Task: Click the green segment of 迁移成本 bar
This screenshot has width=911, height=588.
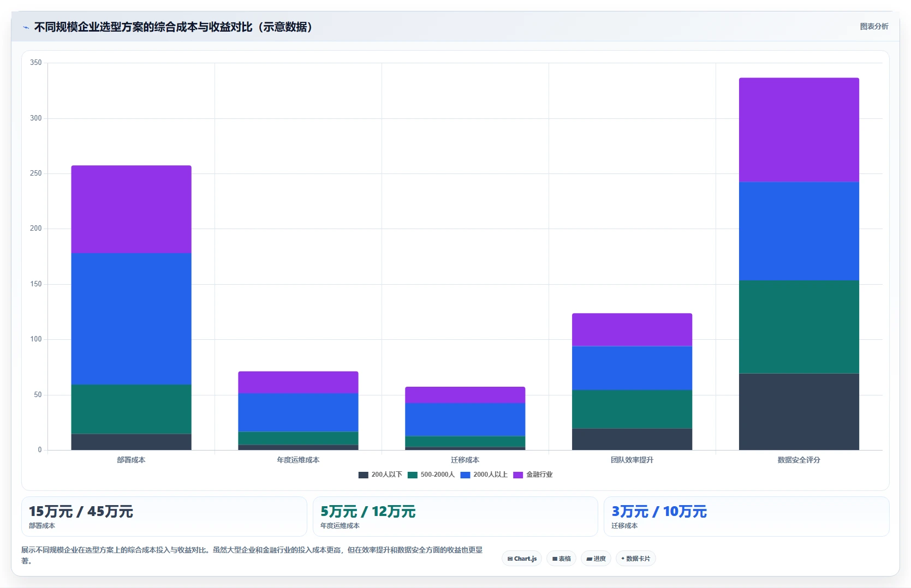Action: tap(465, 442)
